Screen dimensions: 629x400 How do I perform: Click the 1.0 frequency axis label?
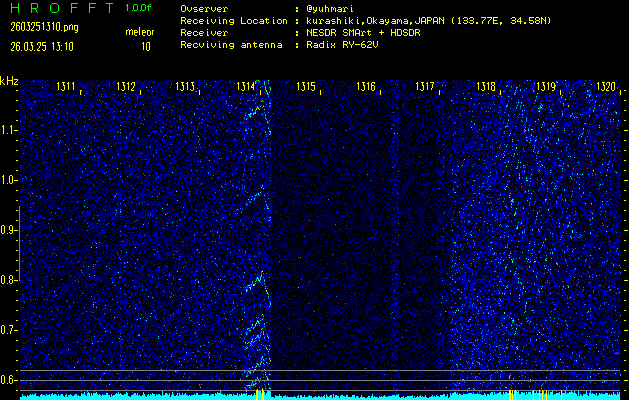pyautogui.click(x=7, y=181)
